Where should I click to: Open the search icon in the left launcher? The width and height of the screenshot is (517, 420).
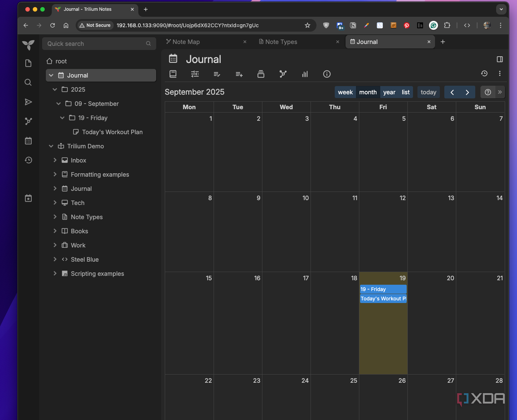point(28,82)
